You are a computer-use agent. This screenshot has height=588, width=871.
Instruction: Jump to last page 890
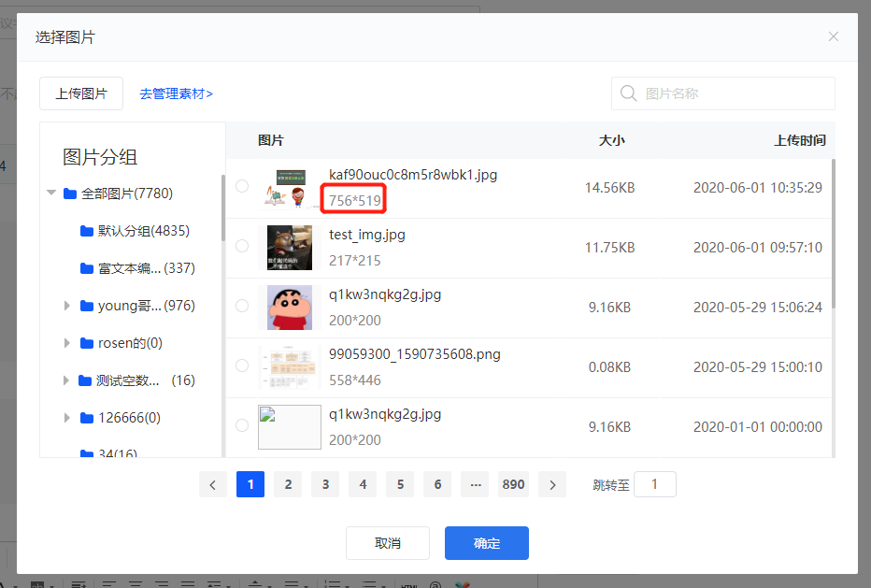513,484
